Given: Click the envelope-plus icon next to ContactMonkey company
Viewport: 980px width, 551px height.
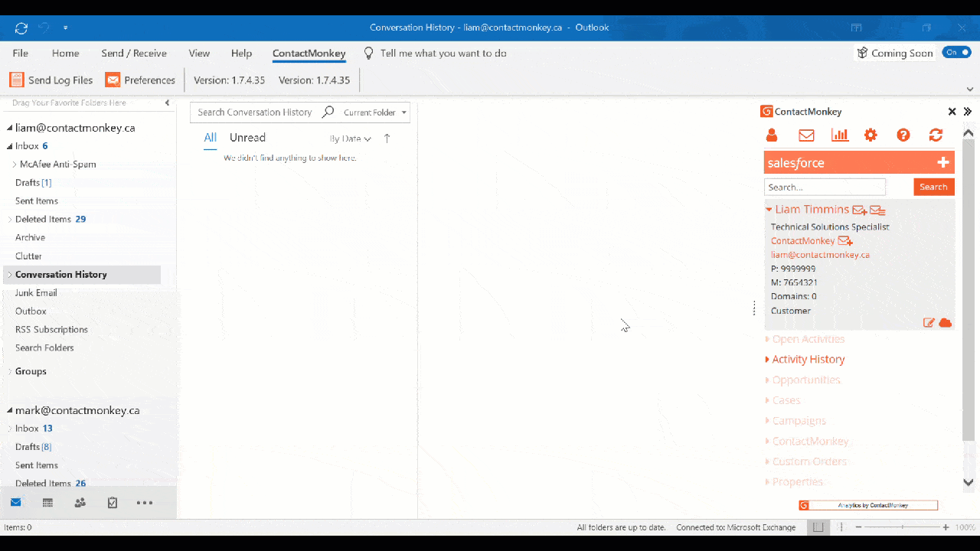Looking at the screenshot, I should [x=845, y=241].
